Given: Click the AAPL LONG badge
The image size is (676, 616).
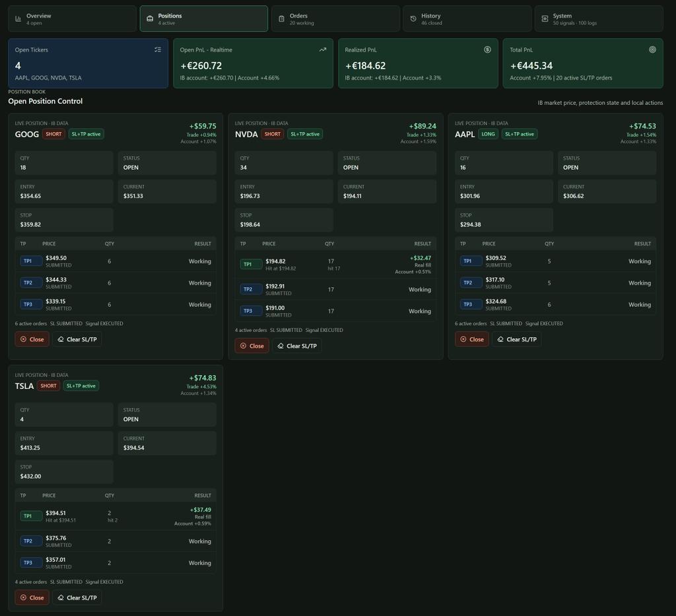Looking at the screenshot, I should (488, 134).
